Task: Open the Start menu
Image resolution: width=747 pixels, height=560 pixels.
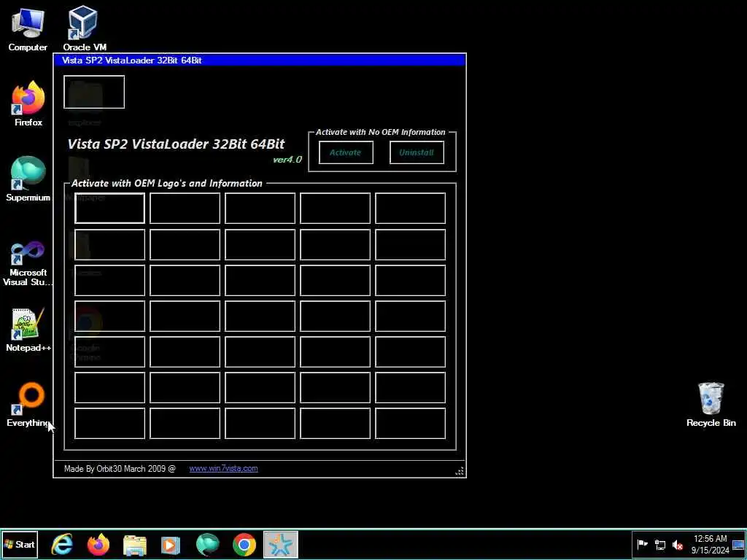Action: (20, 544)
